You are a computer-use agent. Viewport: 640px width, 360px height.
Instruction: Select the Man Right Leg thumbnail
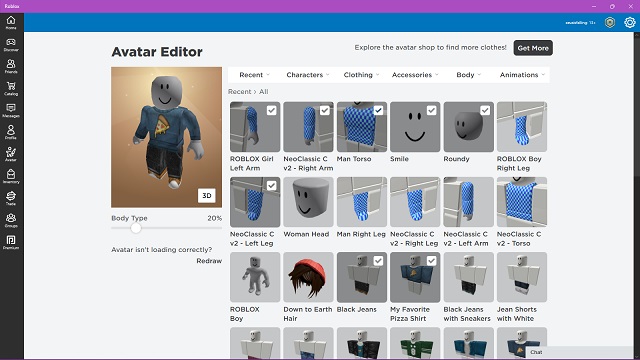point(362,202)
